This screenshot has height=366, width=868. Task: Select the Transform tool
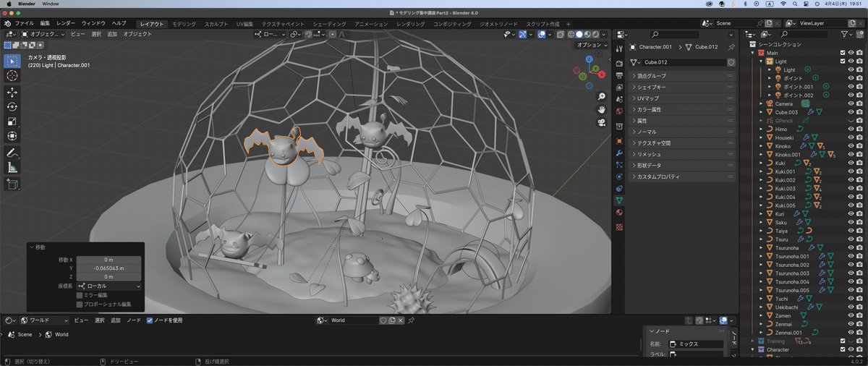pyautogui.click(x=12, y=136)
